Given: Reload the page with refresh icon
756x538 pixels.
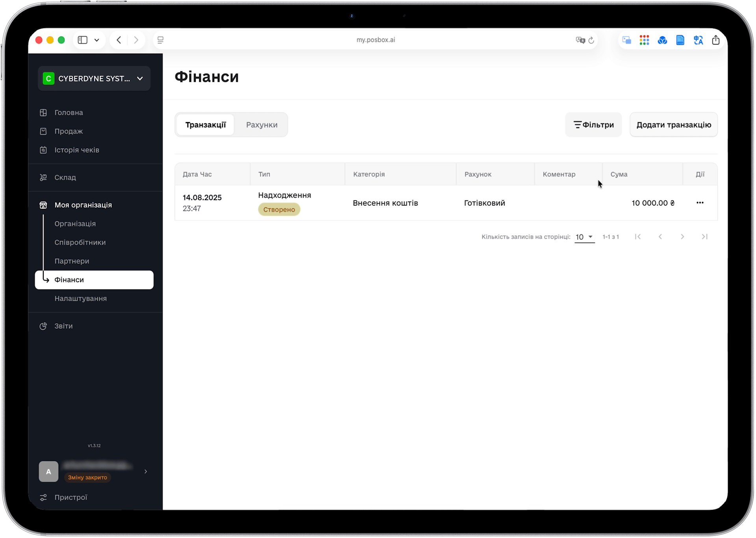Looking at the screenshot, I should click(591, 40).
